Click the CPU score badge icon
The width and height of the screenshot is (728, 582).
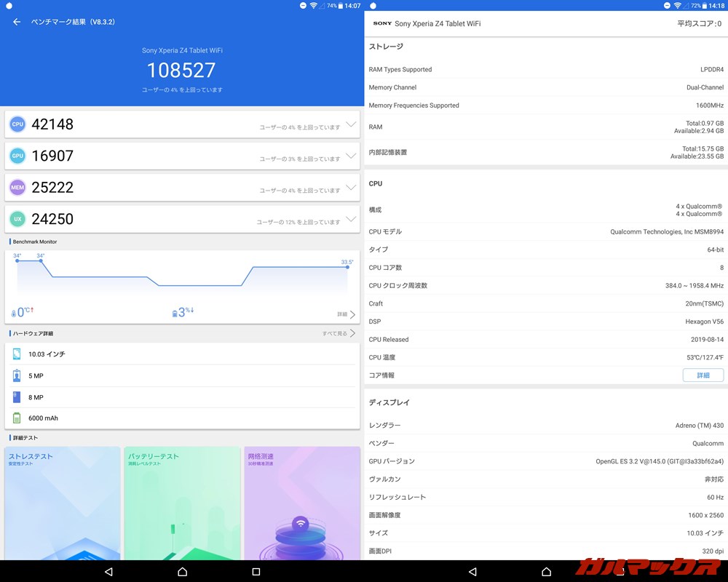tap(17, 124)
